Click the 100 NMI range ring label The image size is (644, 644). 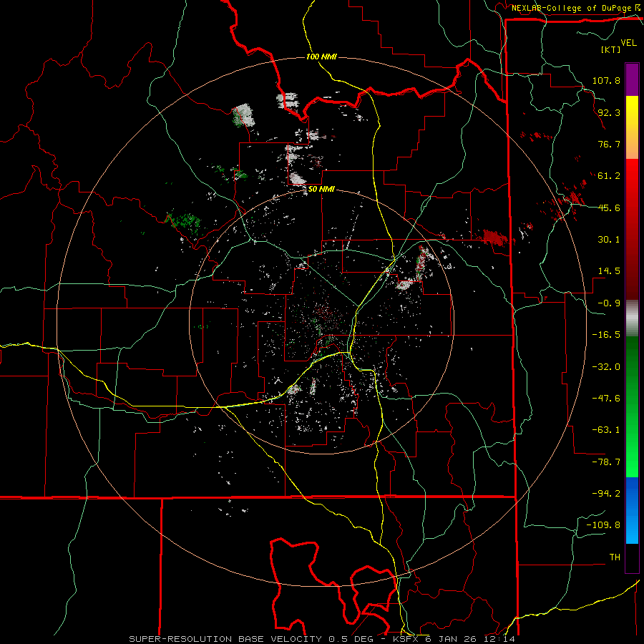click(321, 57)
